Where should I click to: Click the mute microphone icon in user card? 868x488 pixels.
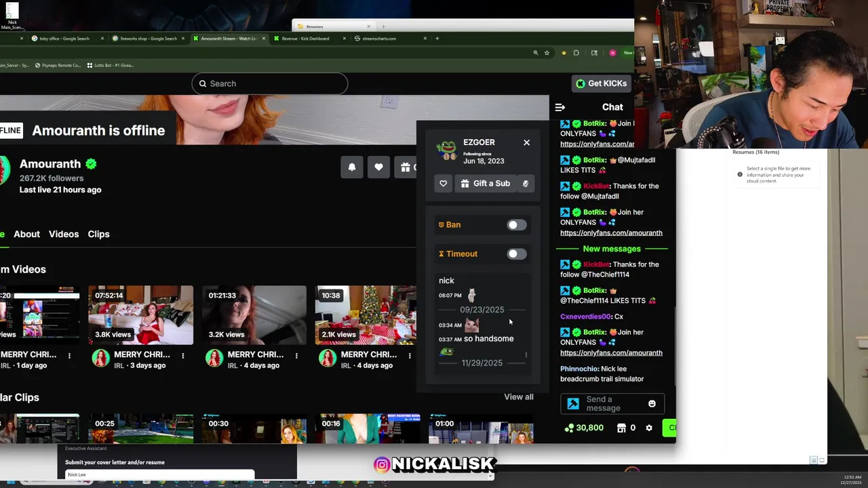526,184
